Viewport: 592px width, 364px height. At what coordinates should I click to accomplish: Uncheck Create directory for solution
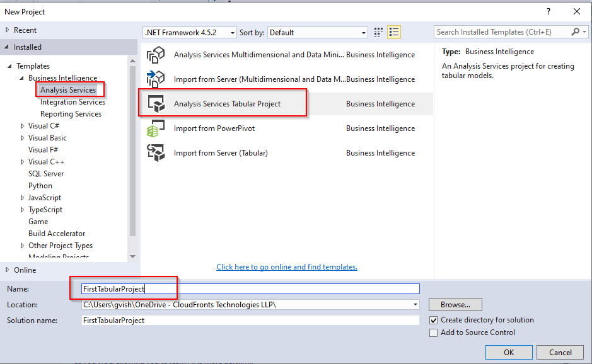434,320
